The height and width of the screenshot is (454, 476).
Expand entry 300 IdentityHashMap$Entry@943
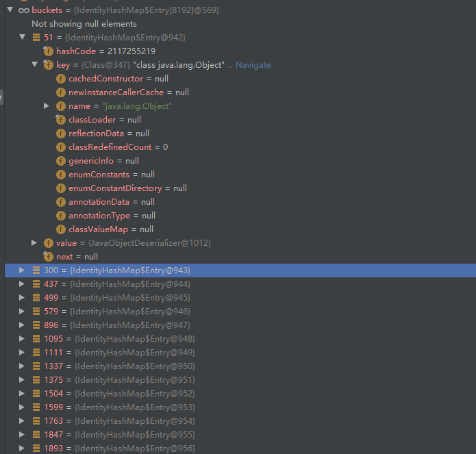click(22, 270)
